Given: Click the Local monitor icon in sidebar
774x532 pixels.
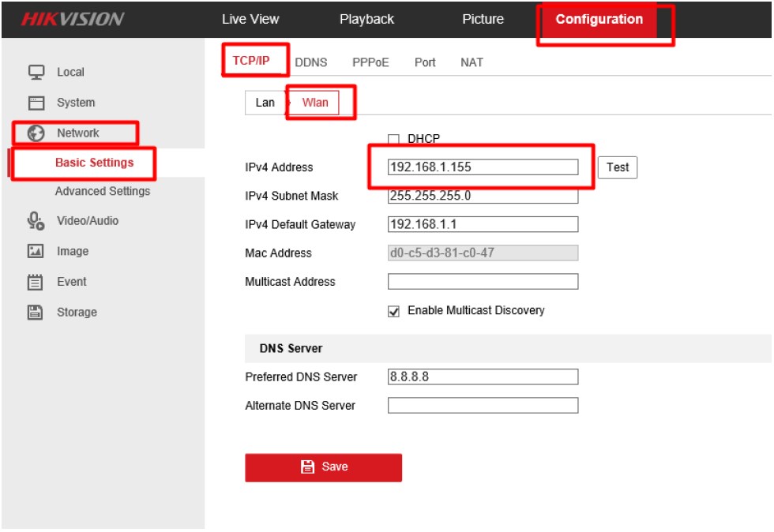Looking at the screenshot, I should coord(36,72).
